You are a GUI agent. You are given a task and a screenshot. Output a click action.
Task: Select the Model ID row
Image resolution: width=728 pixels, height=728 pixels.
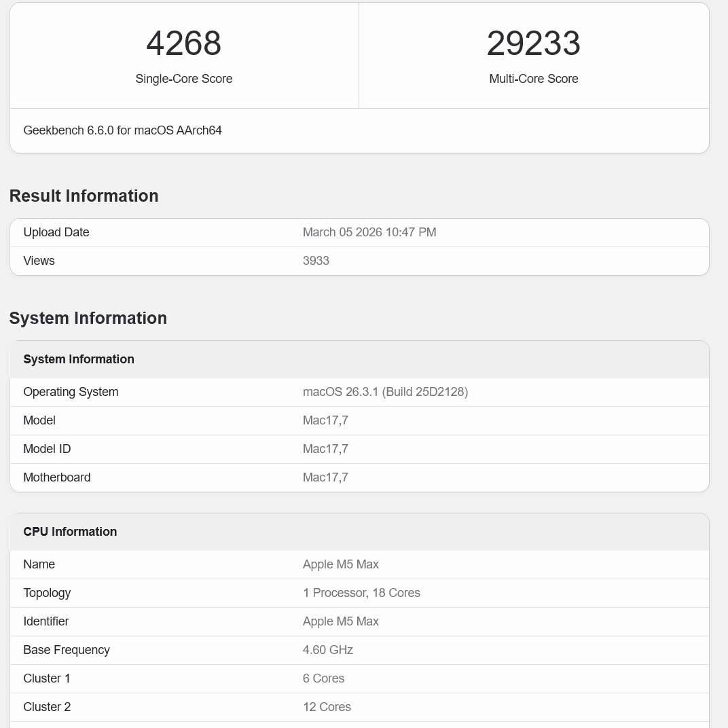[204, 449]
